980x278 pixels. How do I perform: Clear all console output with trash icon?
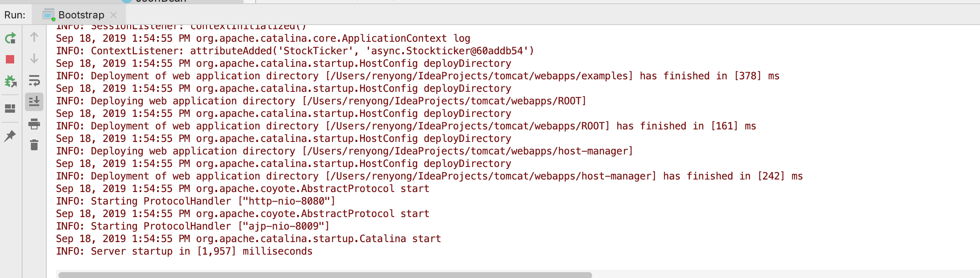point(34,145)
